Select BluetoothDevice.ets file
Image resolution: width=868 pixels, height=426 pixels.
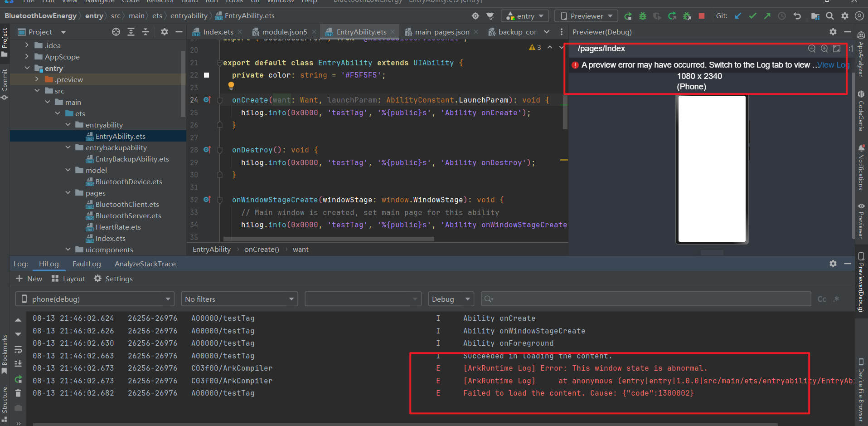129,181
